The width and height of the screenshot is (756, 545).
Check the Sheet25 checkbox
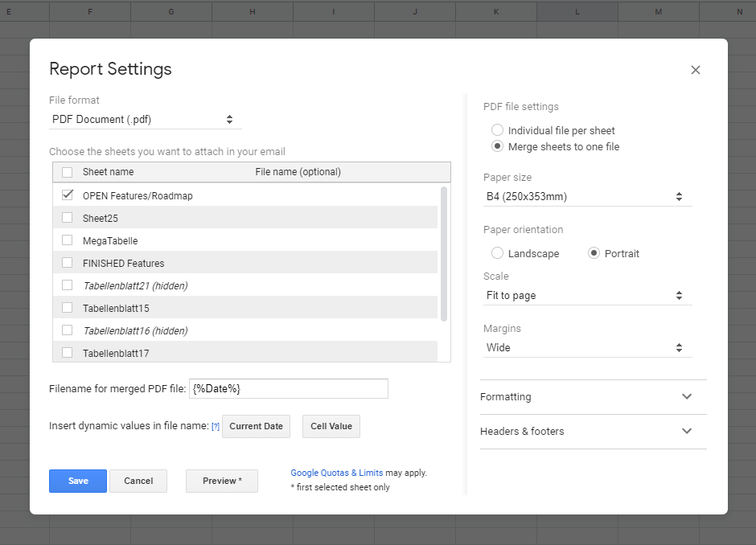68,218
